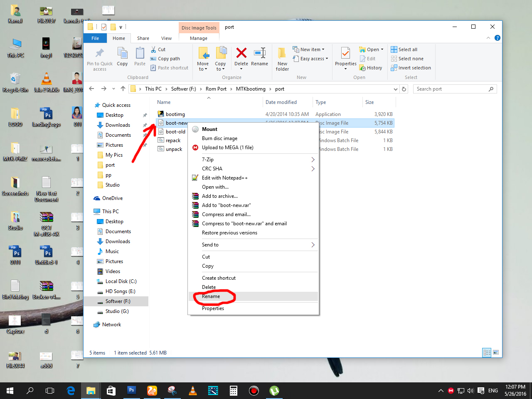Viewport: 532px width, 399px height.
Task: Click Invert selection option
Action: [411, 68]
